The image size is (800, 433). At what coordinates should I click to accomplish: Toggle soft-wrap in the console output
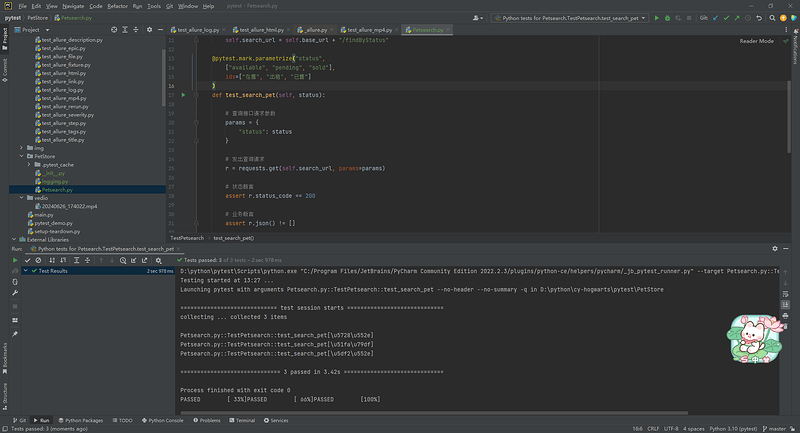(x=786, y=294)
